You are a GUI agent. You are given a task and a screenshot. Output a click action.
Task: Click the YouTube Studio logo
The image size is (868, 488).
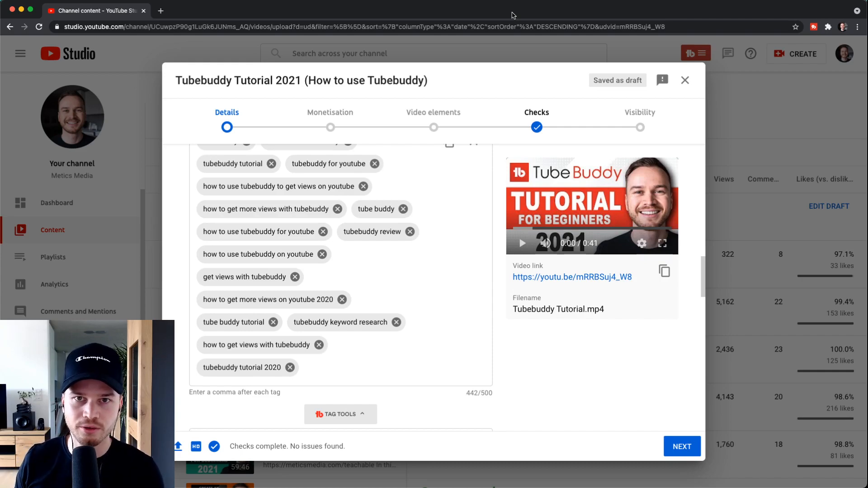(x=68, y=53)
